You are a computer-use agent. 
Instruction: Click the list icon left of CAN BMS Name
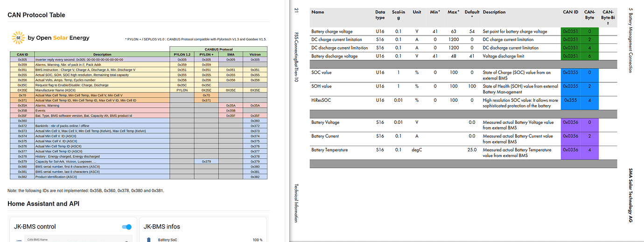19,240
